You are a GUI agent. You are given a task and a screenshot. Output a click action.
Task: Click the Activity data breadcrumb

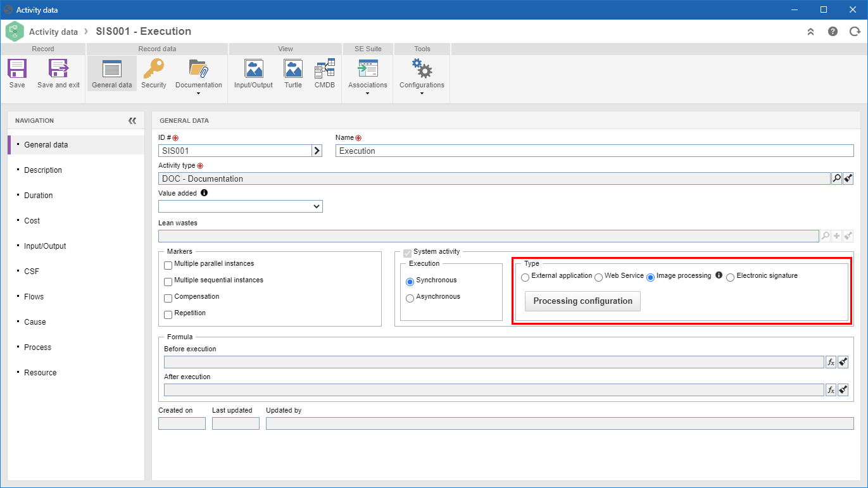coord(53,32)
